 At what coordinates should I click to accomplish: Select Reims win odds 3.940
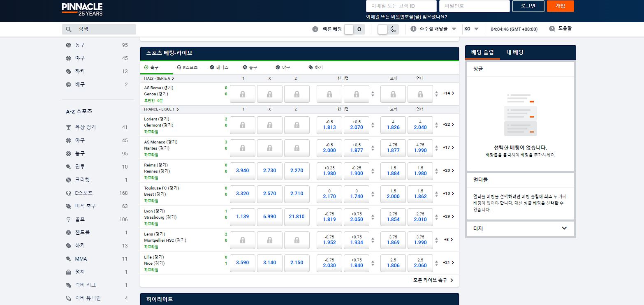tap(243, 171)
